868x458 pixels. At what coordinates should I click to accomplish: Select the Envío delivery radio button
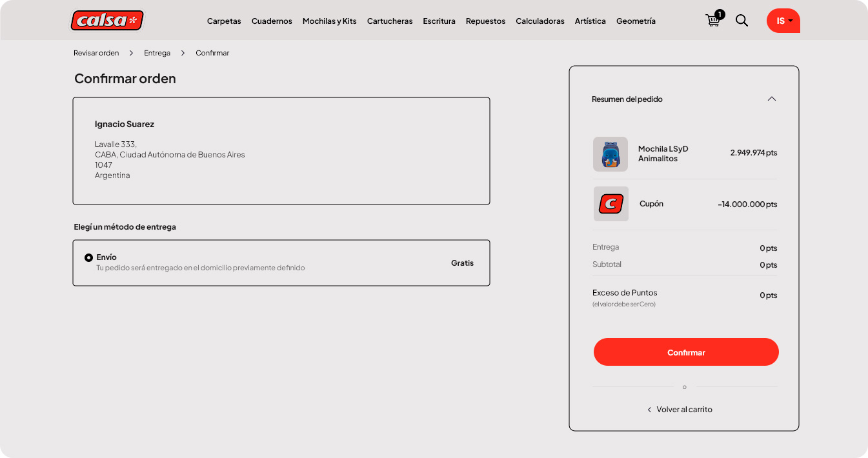click(x=89, y=257)
